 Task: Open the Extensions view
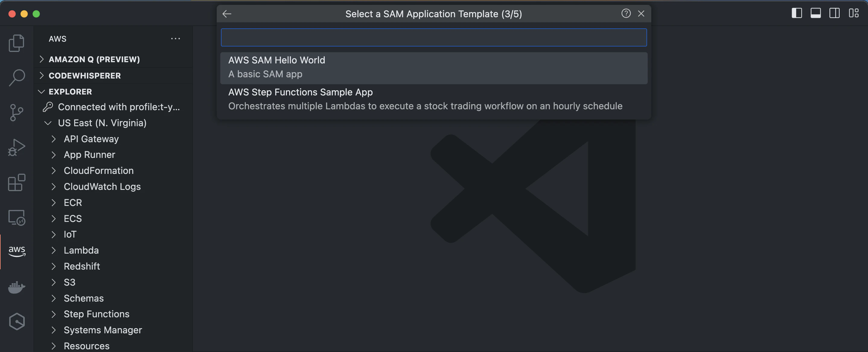click(17, 182)
